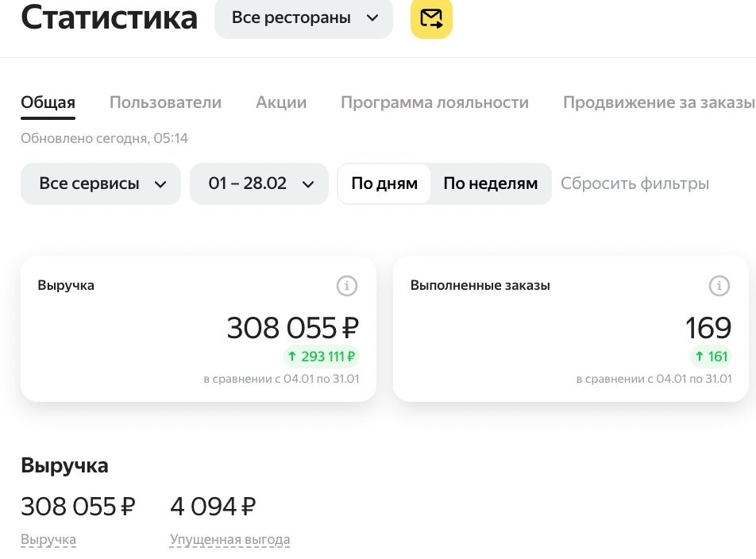Select По дням view
The width and height of the screenshot is (756, 559).
(385, 183)
